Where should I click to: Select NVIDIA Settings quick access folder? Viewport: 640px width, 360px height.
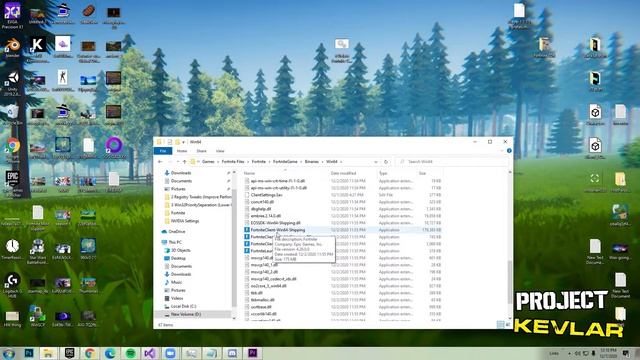tap(182, 221)
